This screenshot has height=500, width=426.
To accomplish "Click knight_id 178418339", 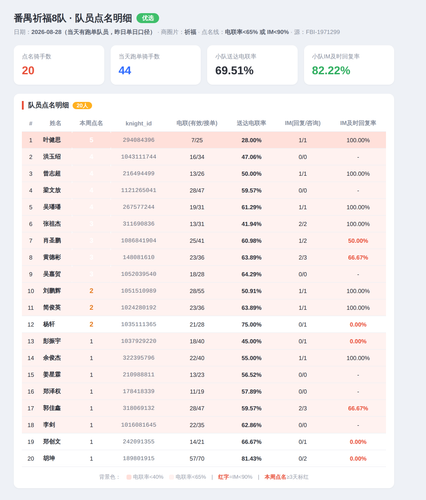I will tap(139, 391).
